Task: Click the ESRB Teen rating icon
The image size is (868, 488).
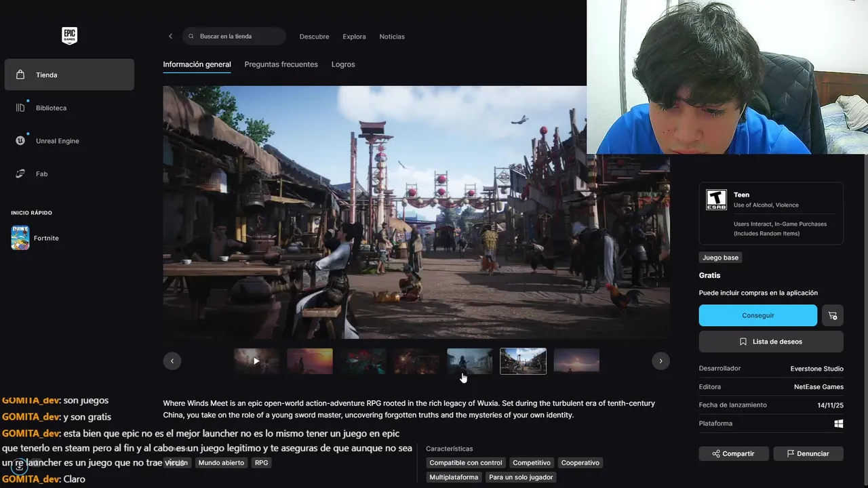Action: [x=716, y=200]
